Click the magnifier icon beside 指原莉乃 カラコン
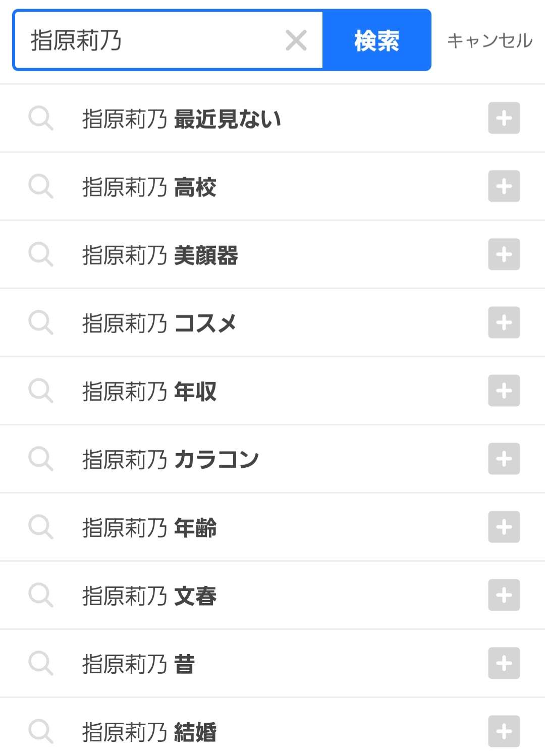The height and width of the screenshot is (756, 545). [40, 459]
